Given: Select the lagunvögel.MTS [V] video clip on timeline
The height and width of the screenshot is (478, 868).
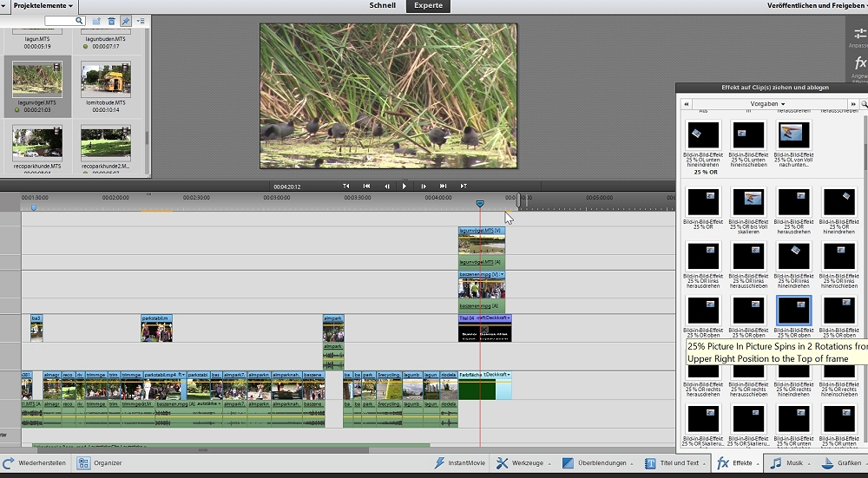Looking at the screenshot, I should click(x=482, y=240).
